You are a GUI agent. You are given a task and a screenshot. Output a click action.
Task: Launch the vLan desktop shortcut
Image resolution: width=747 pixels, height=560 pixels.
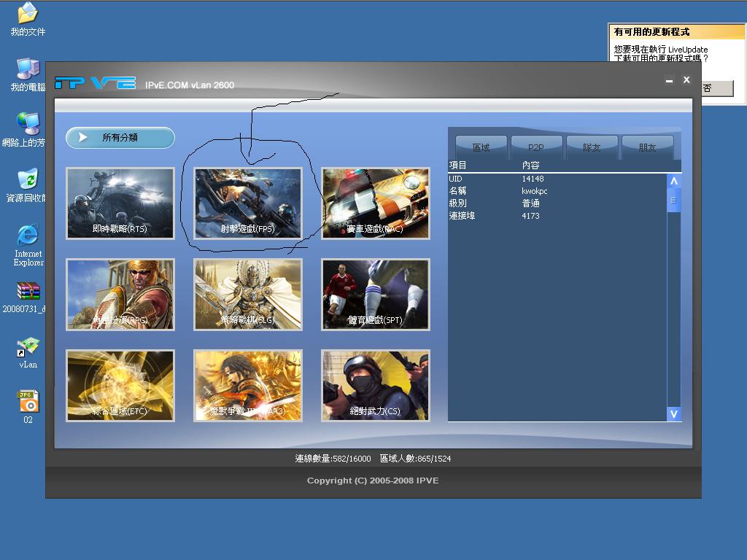click(28, 353)
